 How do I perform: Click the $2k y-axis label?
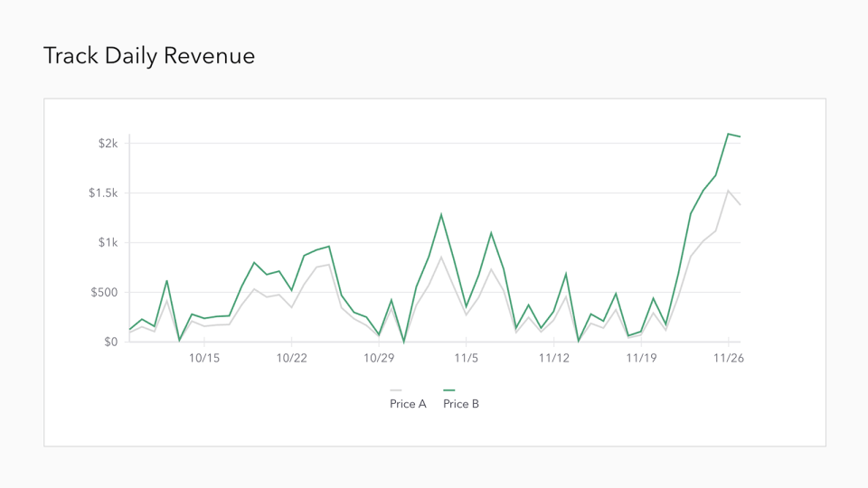coord(108,144)
